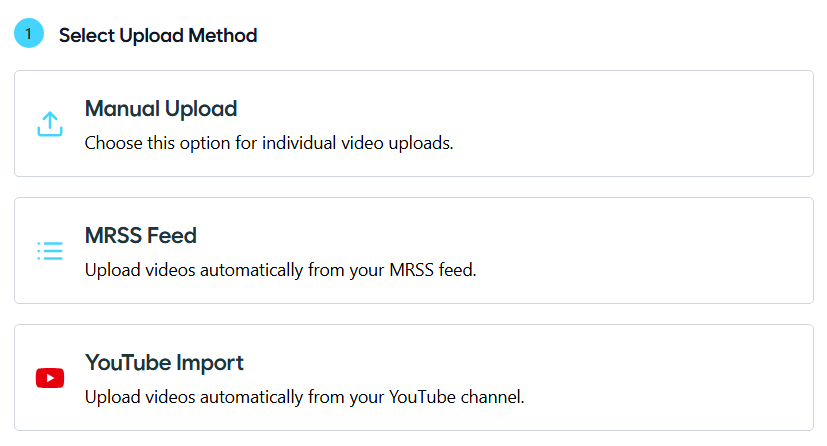This screenshot has height=446, width=827.
Task: Click the MRSS feed list icon
Action: click(x=50, y=251)
